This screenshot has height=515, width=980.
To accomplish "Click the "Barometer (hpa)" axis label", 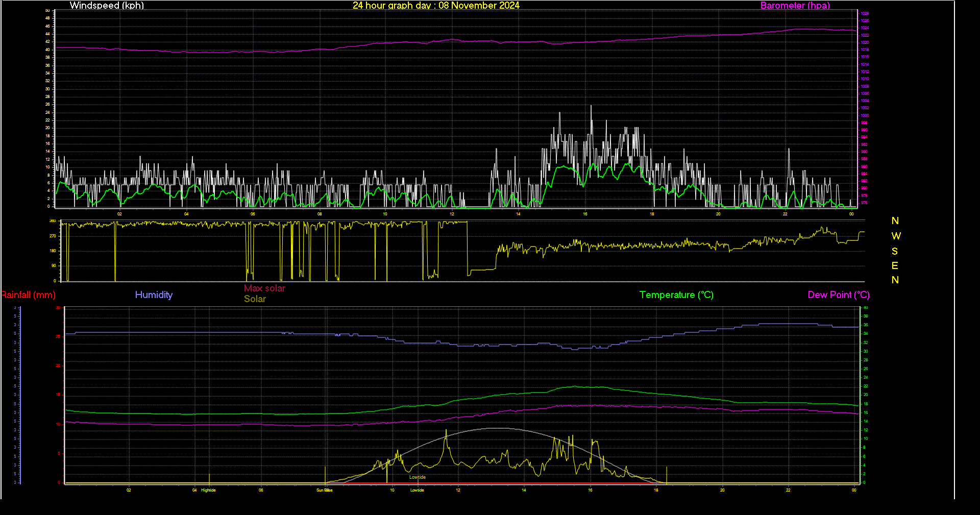I will [x=795, y=5].
